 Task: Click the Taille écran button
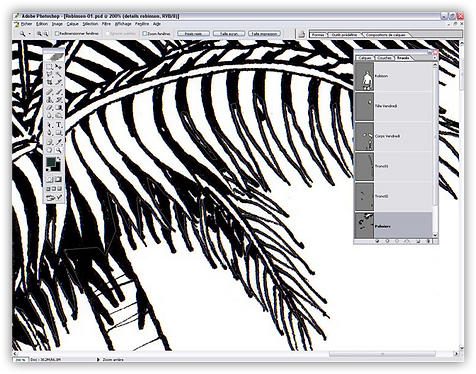coord(229,34)
